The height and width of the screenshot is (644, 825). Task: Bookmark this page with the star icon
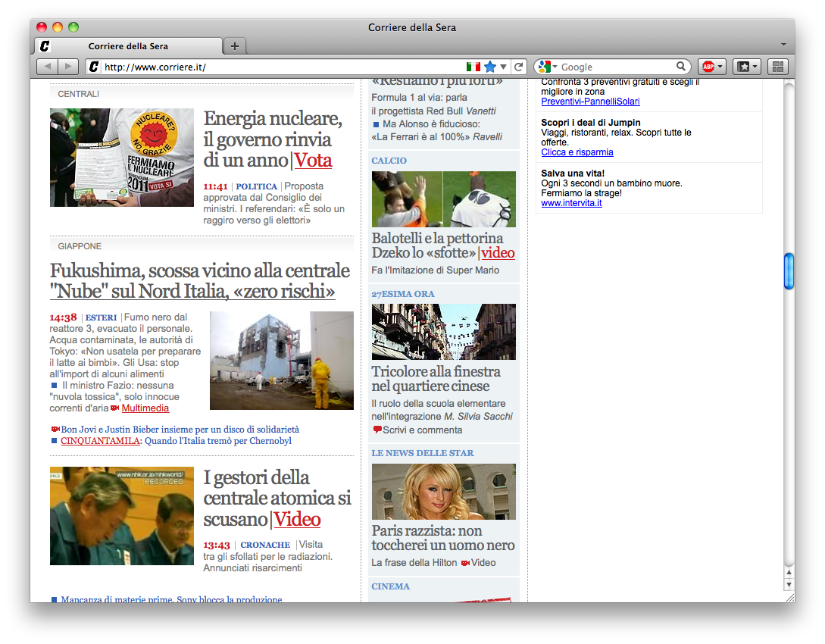point(490,67)
